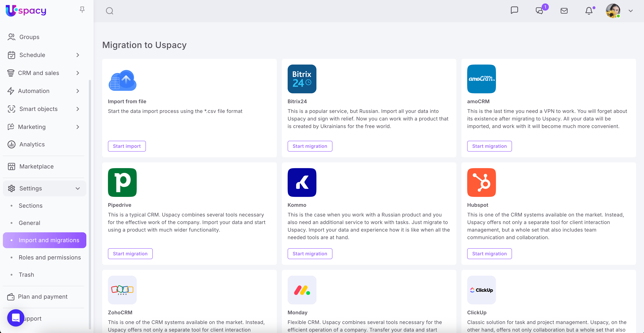Click the Uspacy logo
This screenshot has width=644, height=333.
pyautogui.click(x=26, y=10)
